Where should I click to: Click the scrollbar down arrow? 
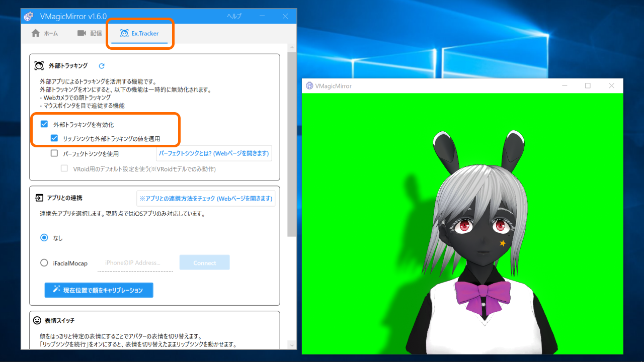(x=292, y=344)
